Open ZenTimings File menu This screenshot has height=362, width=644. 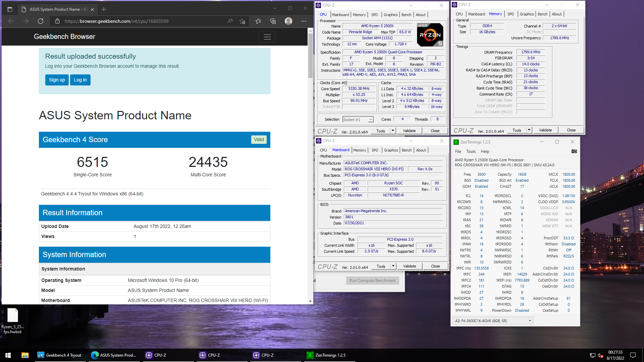[458, 152]
